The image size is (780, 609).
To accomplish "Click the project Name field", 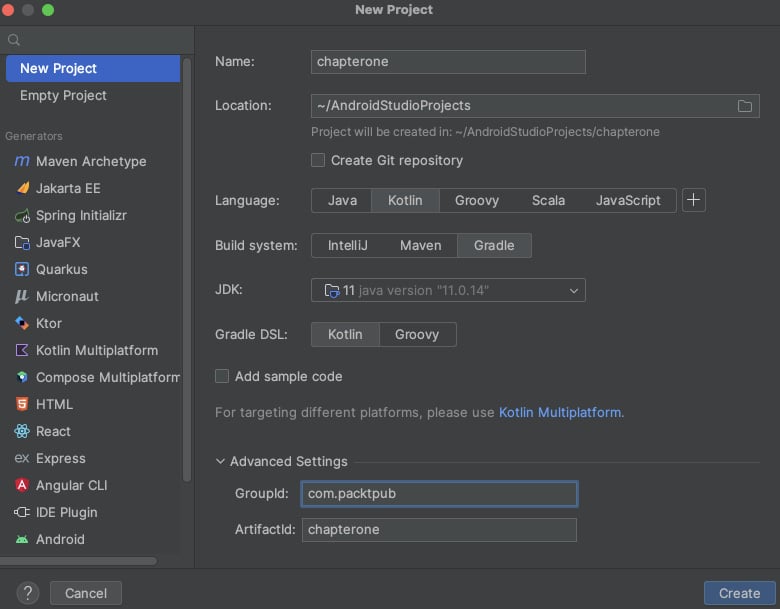I will tap(448, 62).
